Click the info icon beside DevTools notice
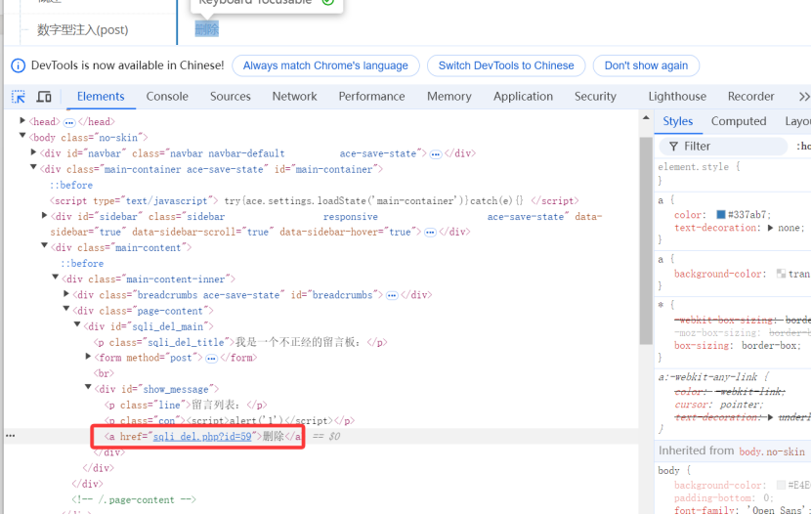This screenshot has width=812, height=515. [19, 65]
